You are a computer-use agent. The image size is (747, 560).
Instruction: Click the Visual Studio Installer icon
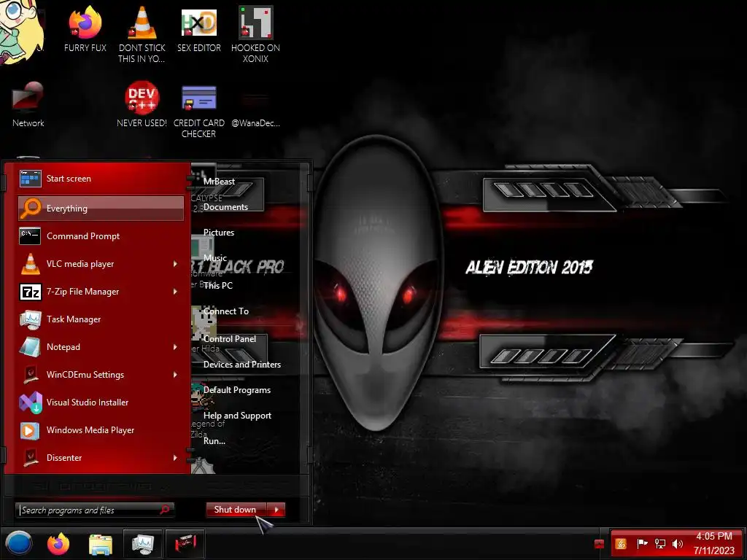(x=30, y=402)
